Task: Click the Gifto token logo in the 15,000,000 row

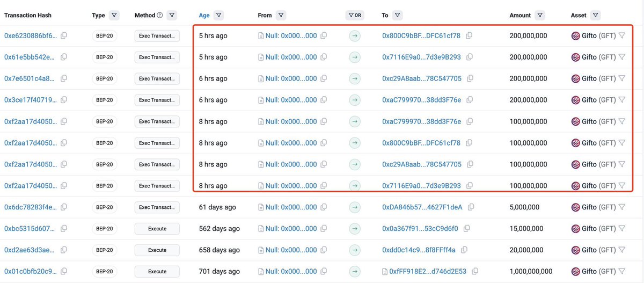Action: (576, 229)
